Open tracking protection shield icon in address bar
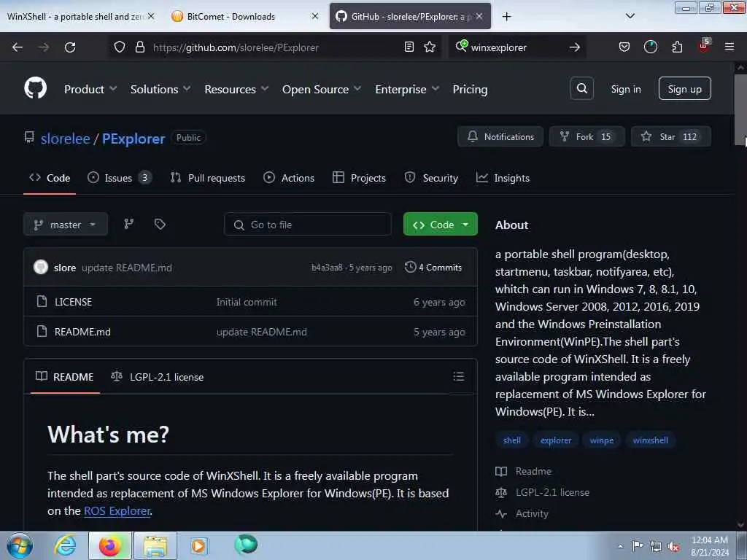Image resolution: width=747 pixels, height=560 pixels. coord(120,47)
